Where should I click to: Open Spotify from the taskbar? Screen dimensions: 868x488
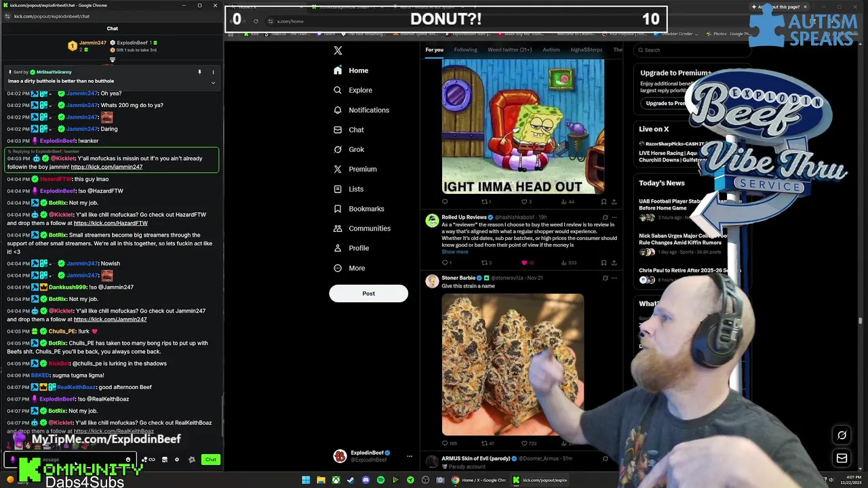pos(380,480)
